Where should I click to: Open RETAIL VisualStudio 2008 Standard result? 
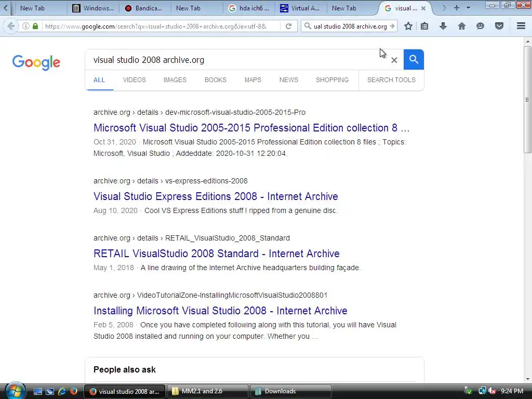coord(217,254)
